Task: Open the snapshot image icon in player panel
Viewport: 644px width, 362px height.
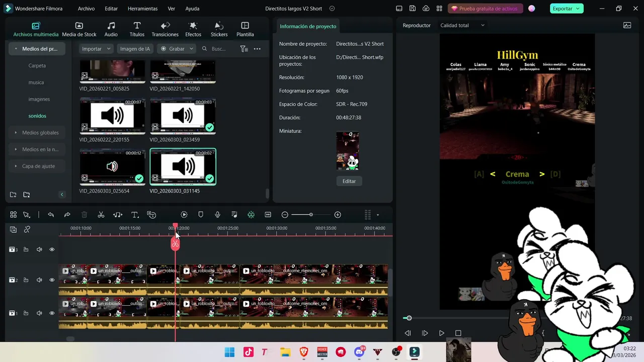Action: (627, 25)
